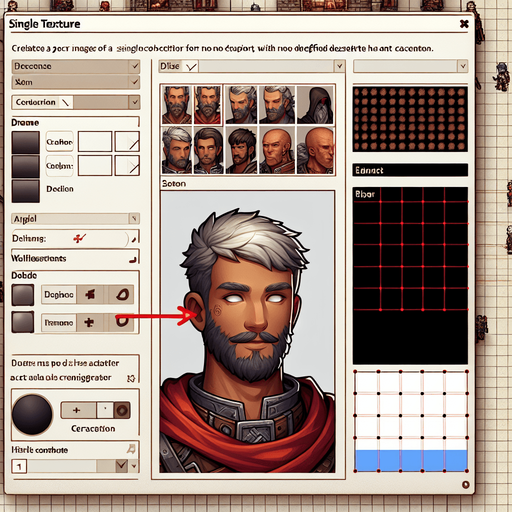This screenshot has height=512, width=512.
Task: Click the empty box right of Crofion
Action: coord(95,141)
